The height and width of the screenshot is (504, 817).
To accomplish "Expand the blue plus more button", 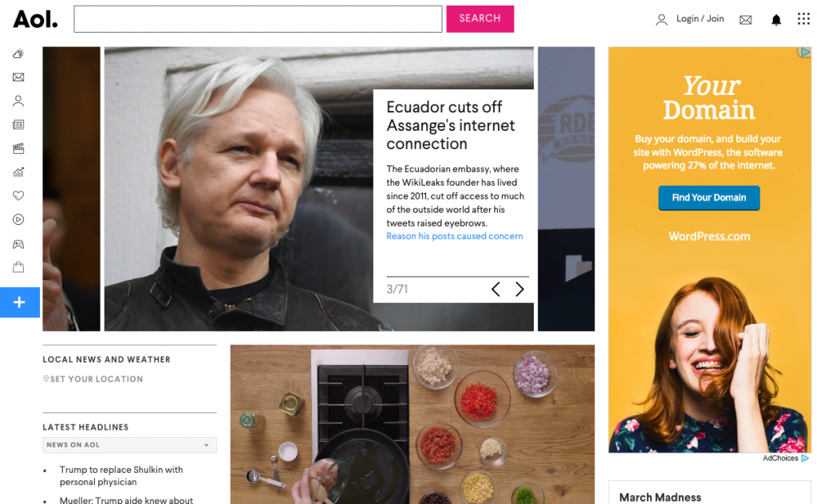I will [20, 302].
